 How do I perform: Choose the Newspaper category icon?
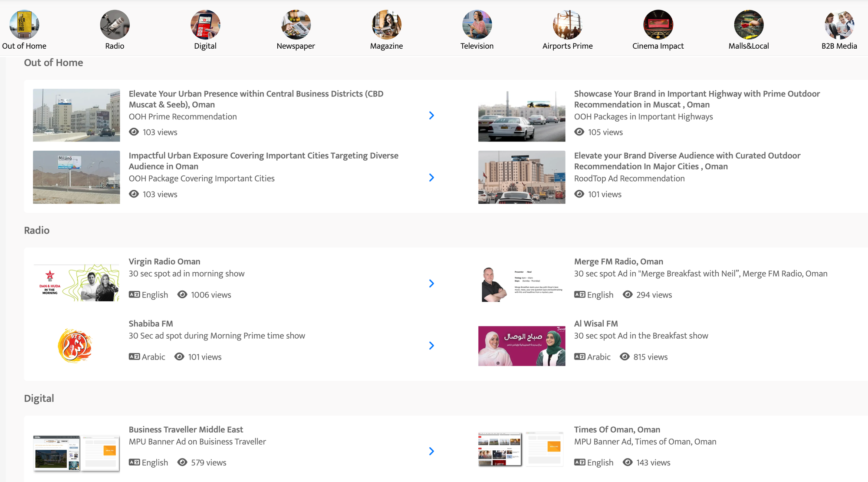296,25
